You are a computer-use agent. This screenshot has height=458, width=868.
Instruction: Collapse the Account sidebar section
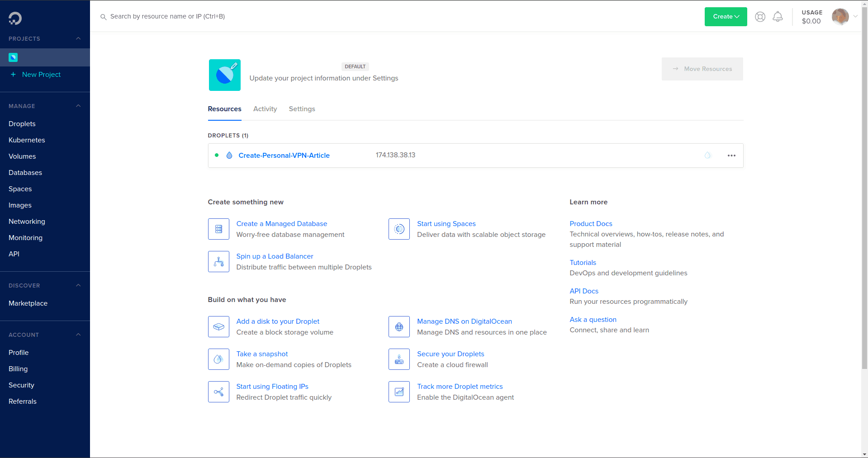(78, 335)
